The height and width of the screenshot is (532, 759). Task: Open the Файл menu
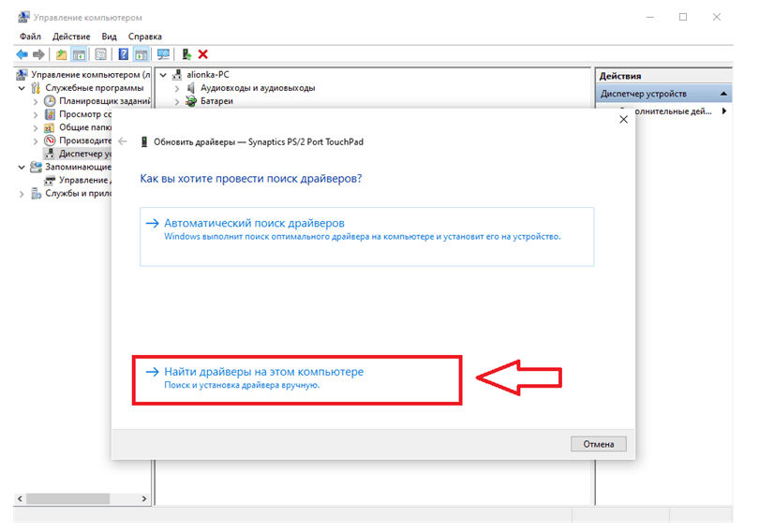point(30,37)
